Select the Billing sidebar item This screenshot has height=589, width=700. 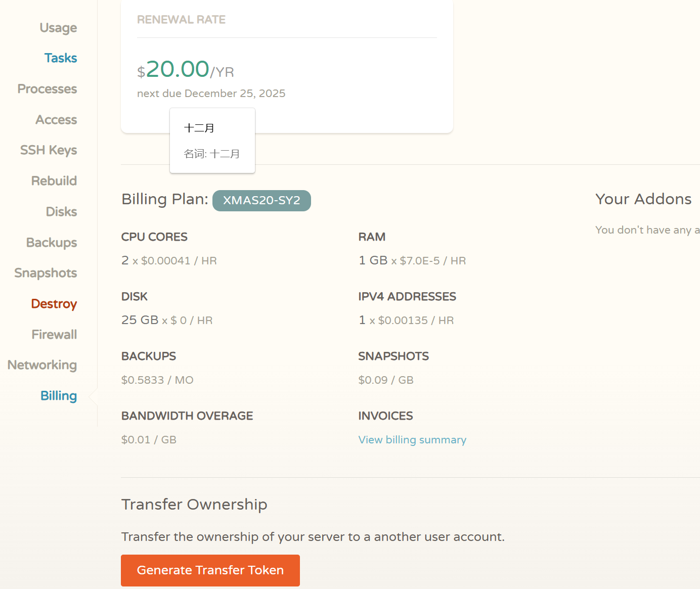(59, 396)
